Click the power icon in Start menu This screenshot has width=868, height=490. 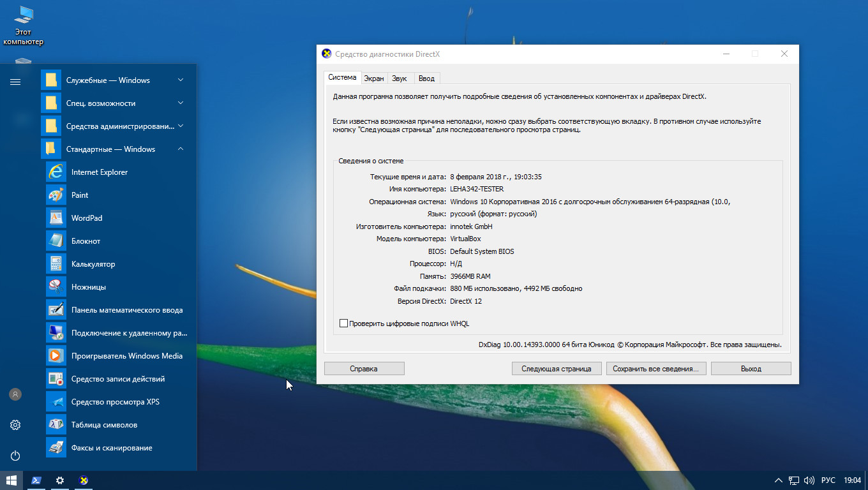coord(15,456)
